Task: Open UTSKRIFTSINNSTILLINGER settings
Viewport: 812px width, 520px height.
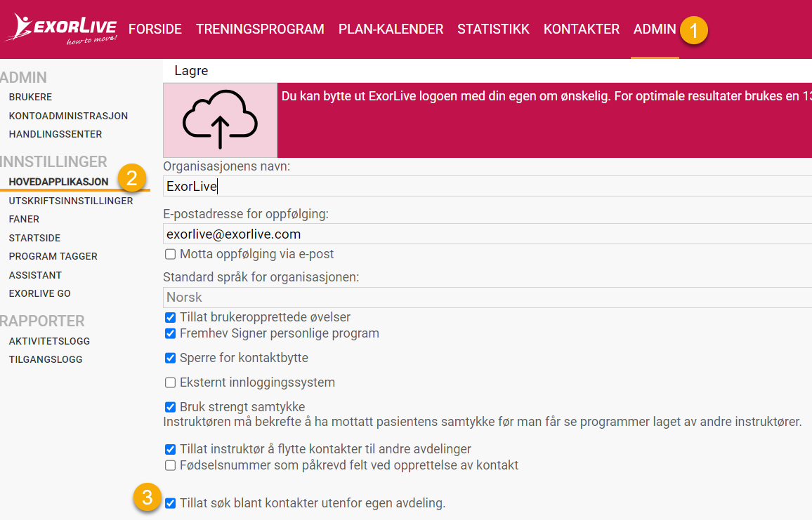Action: tap(71, 201)
